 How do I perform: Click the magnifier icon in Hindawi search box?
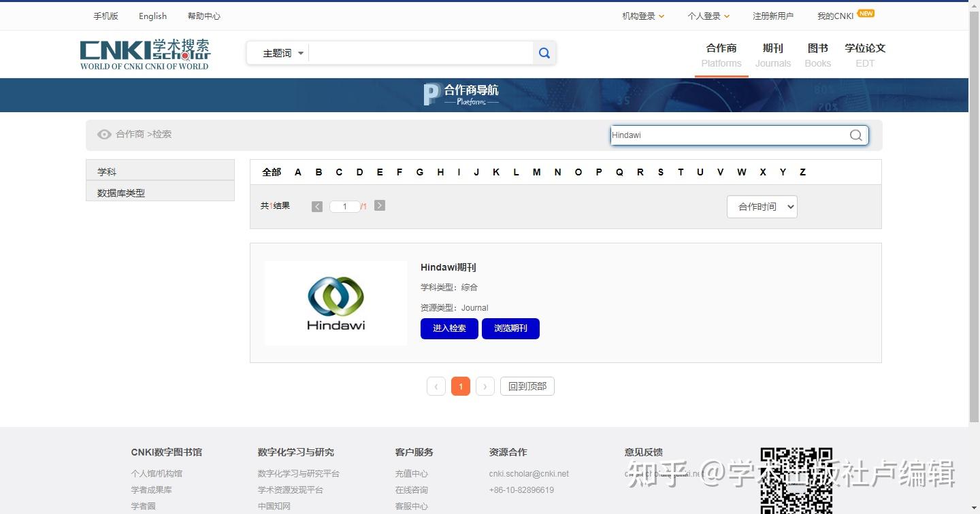pyautogui.click(x=855, y=135)
